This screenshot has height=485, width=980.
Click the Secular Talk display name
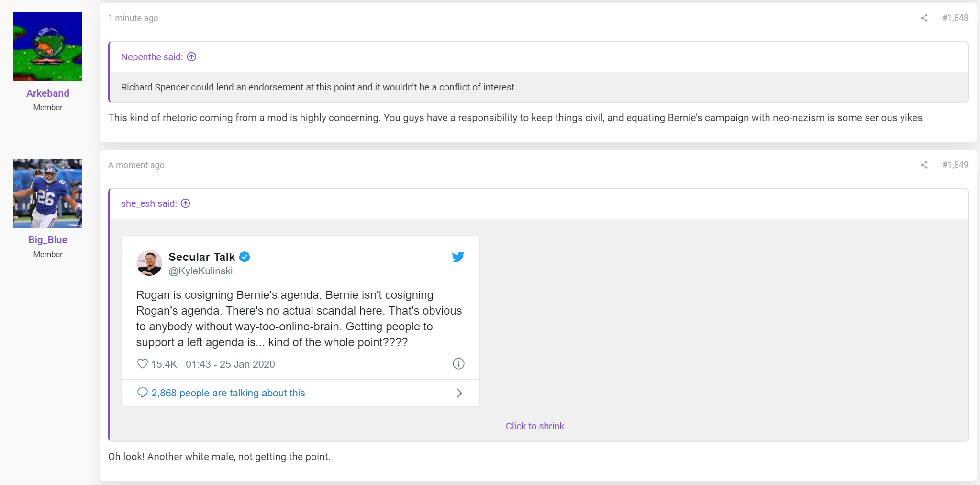(202, 257)
